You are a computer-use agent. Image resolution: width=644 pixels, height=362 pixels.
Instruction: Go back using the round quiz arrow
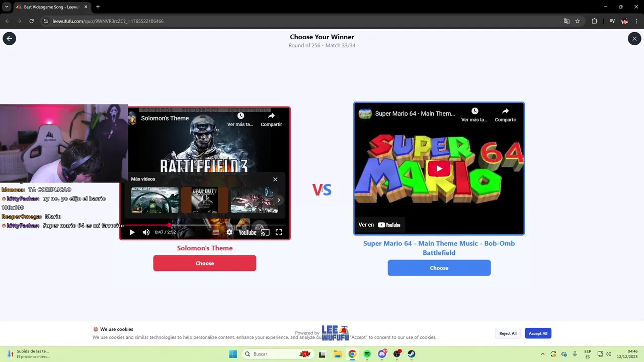point(9,38)
